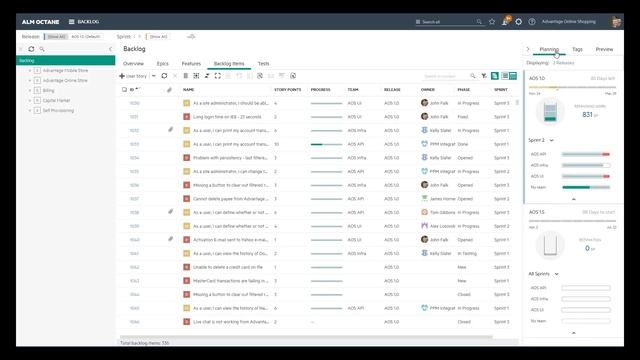Click the user avatar in the header

pos(616,22)
